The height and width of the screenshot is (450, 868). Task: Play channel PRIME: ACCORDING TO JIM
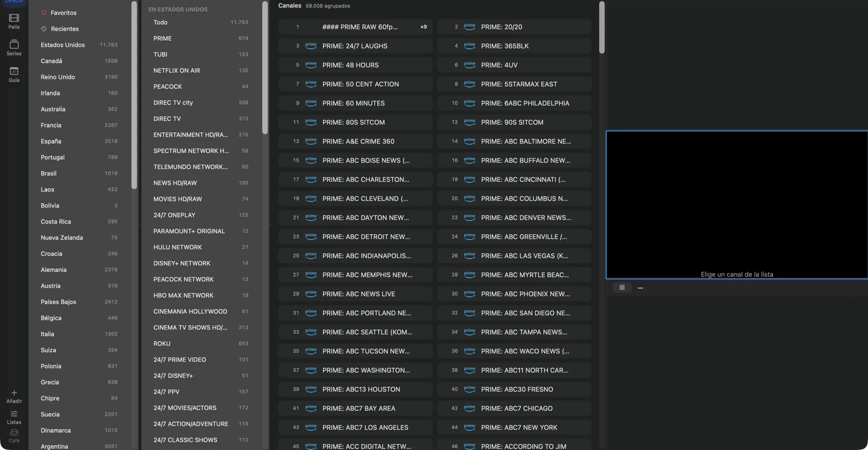[514, 446]
